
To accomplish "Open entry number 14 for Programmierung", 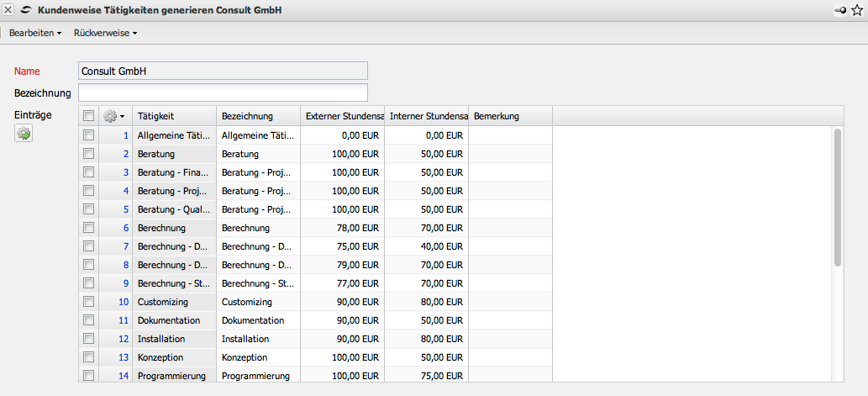I will [124, 376].
